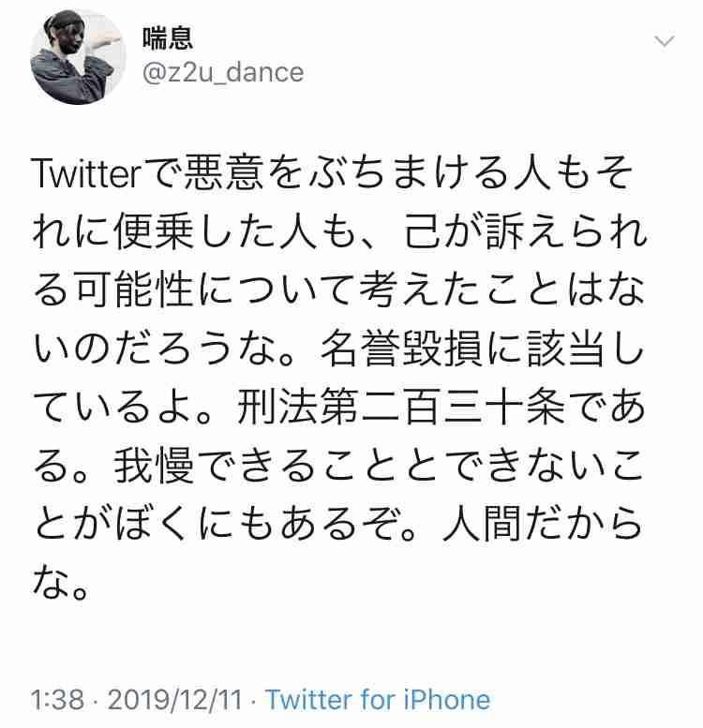Click the word 便乗した in the tweet
The height and width of the screenshot is (728, 703).
pyautogui.click(x=195, y=231)
